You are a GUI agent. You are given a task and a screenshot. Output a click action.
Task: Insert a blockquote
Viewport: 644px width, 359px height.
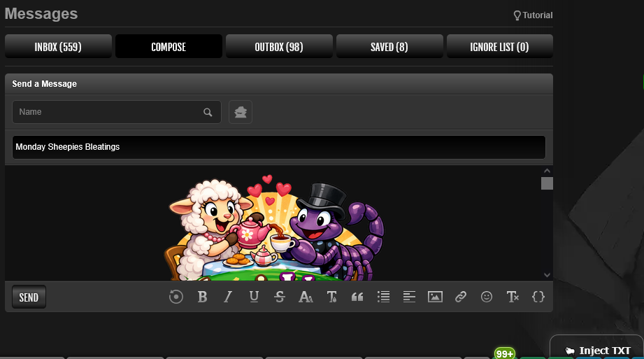click(357, 297)
